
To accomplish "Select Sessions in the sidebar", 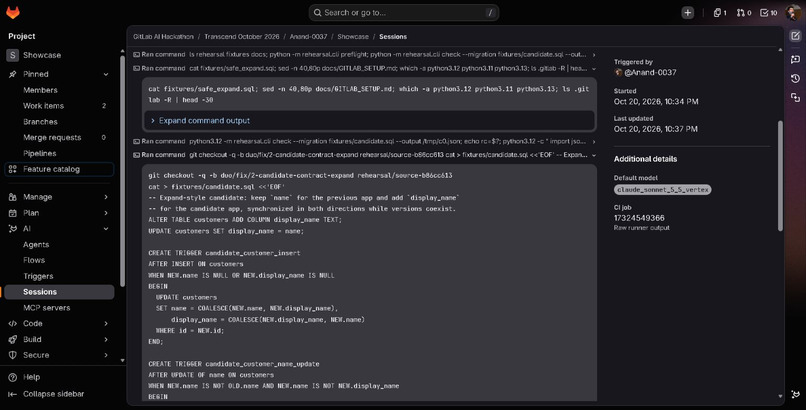I will click(59, 292).
